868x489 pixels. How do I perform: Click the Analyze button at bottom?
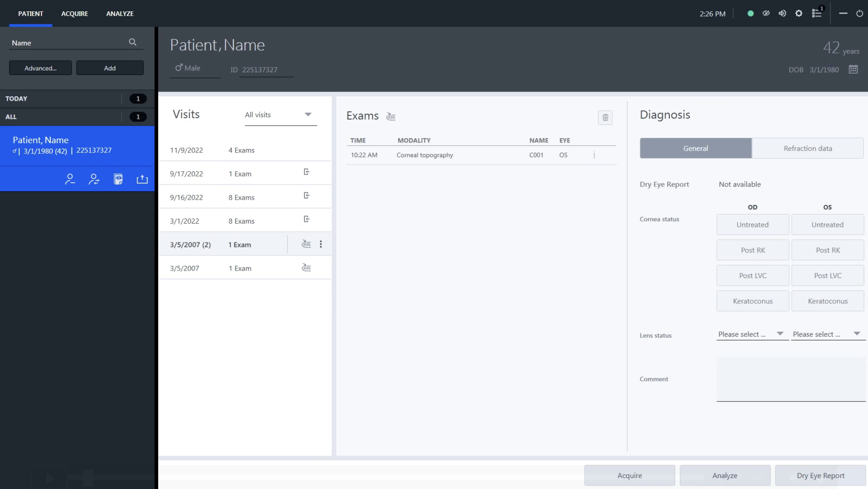click(725, 475)
